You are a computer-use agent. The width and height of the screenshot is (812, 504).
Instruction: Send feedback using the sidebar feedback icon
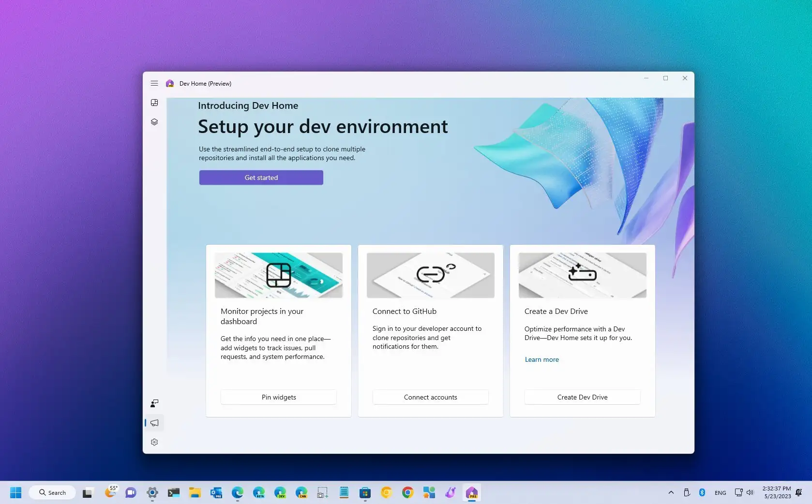154,403
